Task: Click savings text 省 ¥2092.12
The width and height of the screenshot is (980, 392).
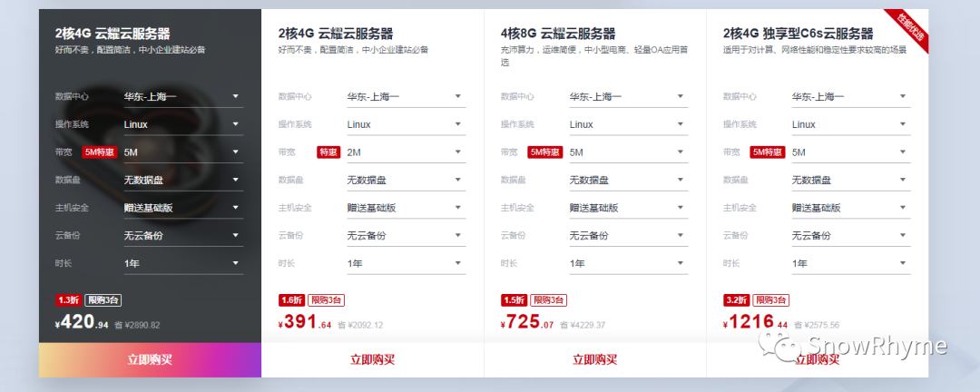Action: [360, 325]
